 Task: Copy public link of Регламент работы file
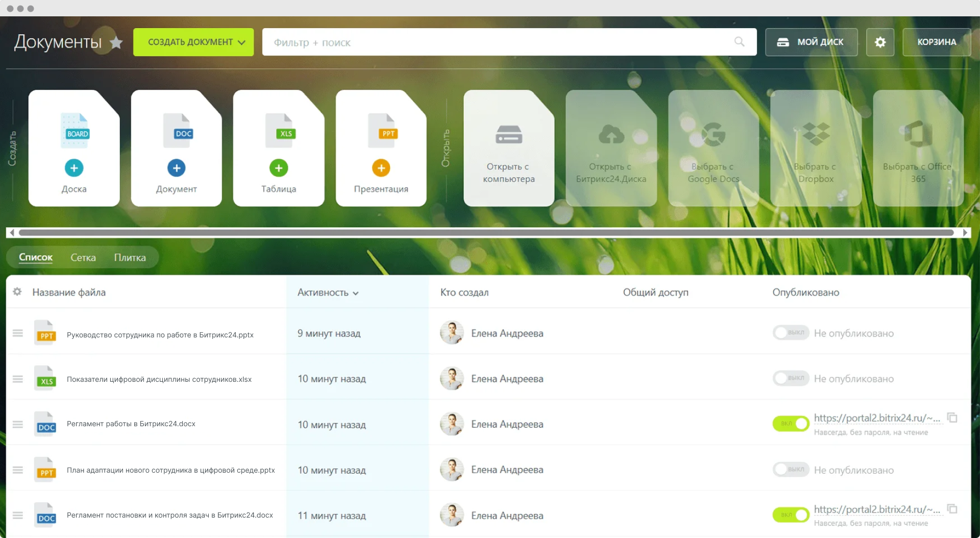952,418
